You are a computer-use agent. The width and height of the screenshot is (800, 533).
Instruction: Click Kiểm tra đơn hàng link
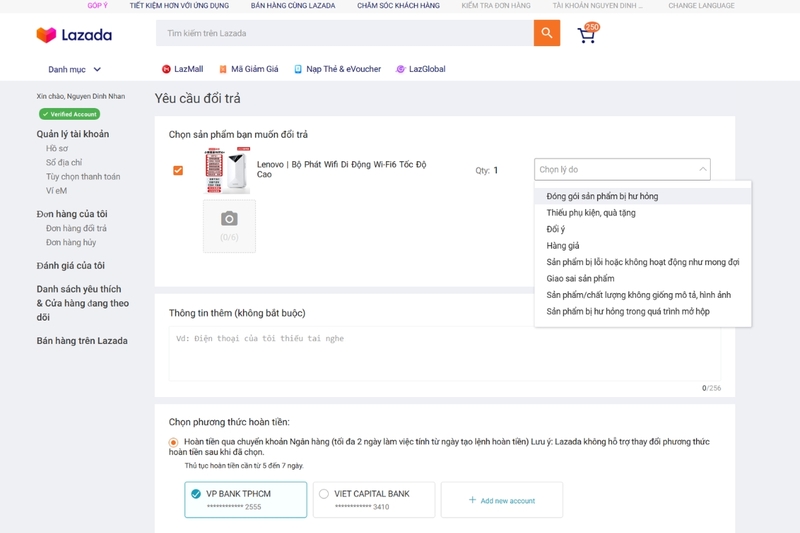tap(496, 6)
